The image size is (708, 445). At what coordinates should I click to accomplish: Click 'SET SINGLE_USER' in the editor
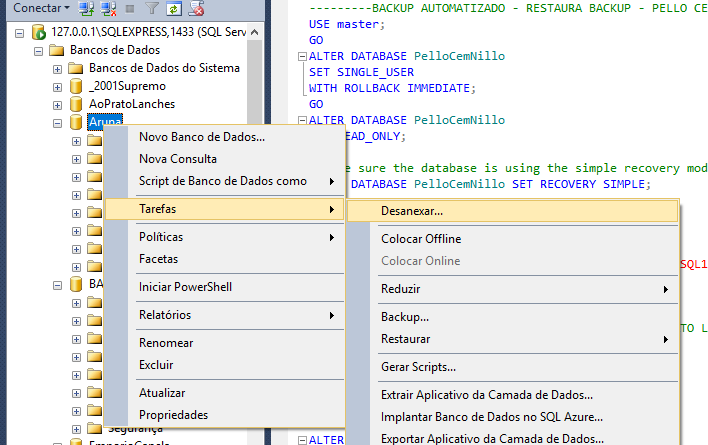361,72
